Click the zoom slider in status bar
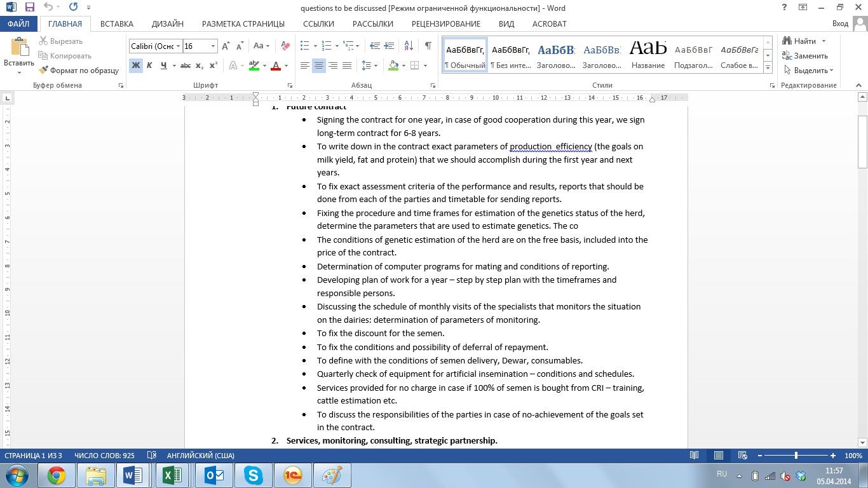Screen dimensions: 868x488 pos(796,456)
